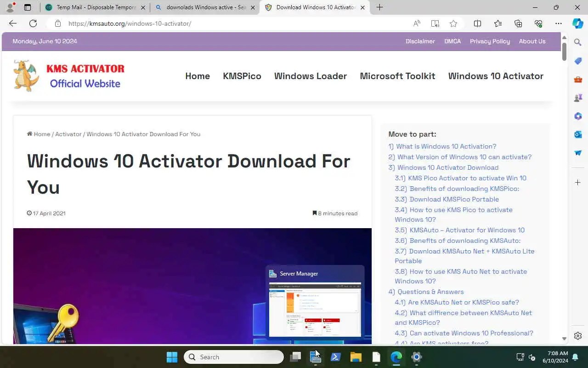This screenshot has height=368, width=588.
Task: Open sidebar Drop paper-plane icon
Action: pyautogui.click(x=578, y=153)
